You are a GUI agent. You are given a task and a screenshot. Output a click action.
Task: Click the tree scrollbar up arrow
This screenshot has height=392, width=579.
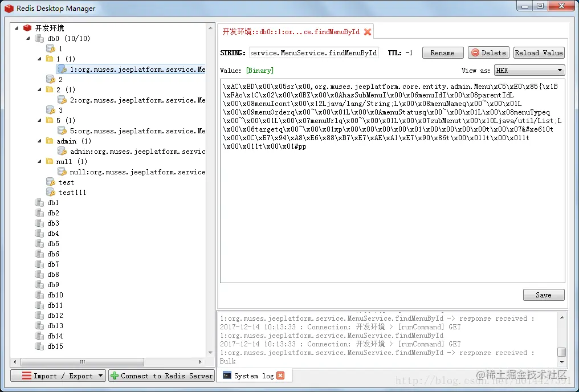(x=210, y=28)
